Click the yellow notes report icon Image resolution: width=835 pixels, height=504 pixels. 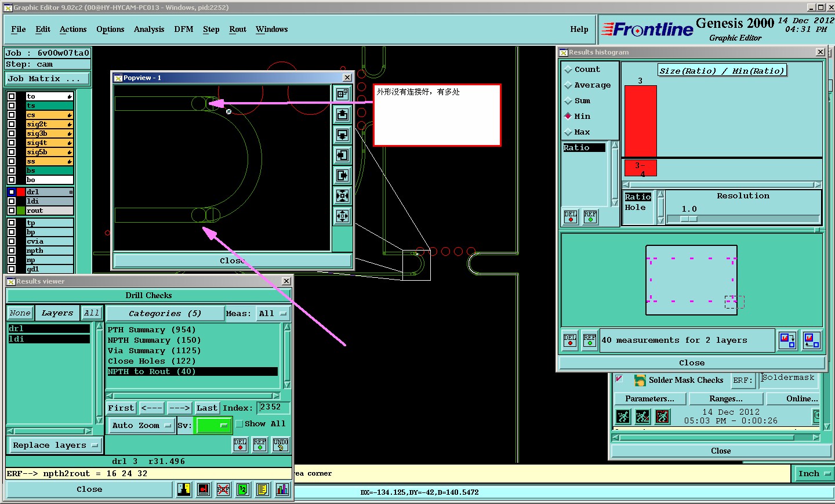263,490
